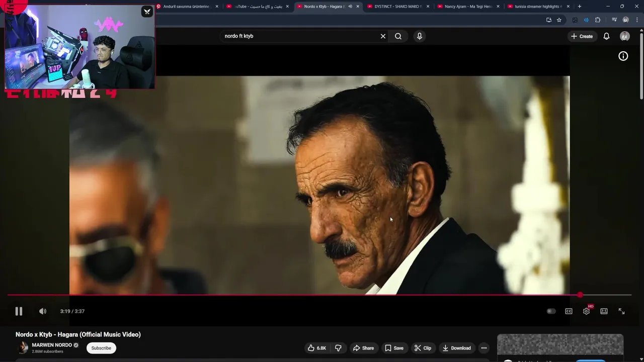644x362 pixels.
Task: Click the '3:19 / 3:37' time display
Action: [72, 311]
